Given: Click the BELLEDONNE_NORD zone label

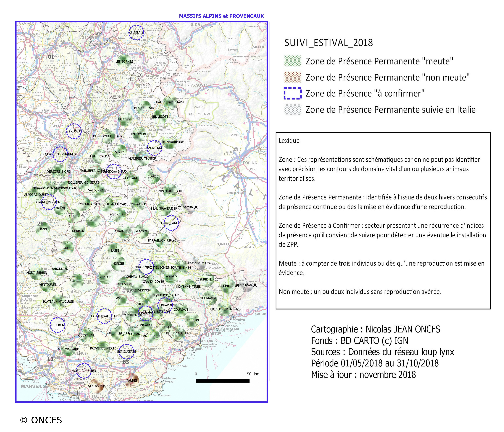Looking at the screenshot, I should click(107, 136).
